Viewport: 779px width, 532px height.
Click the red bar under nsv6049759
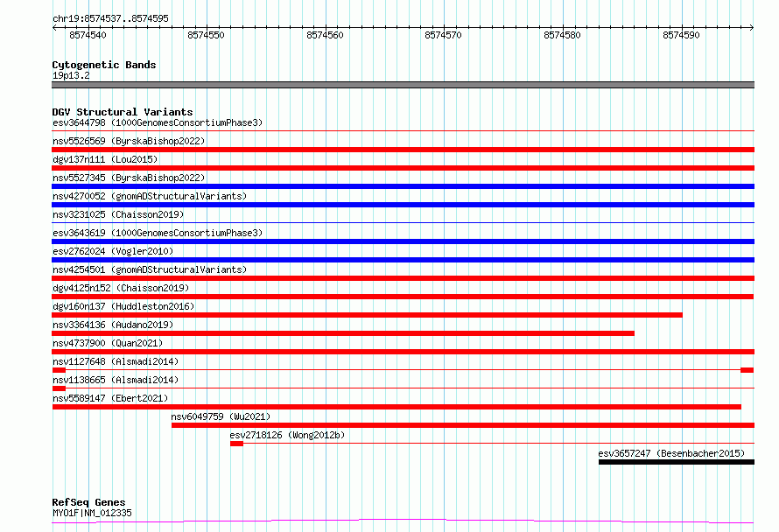[462, 425]
